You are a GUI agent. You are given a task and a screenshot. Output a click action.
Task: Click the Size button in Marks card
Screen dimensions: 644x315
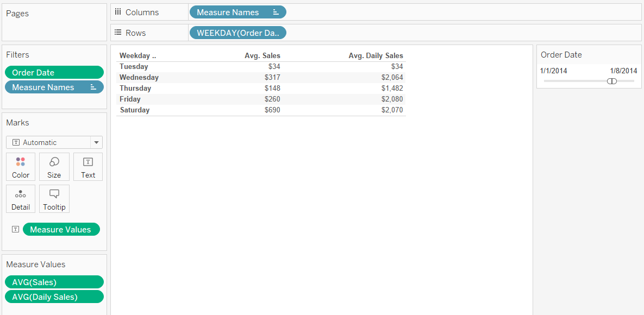[x=54, y=167]
